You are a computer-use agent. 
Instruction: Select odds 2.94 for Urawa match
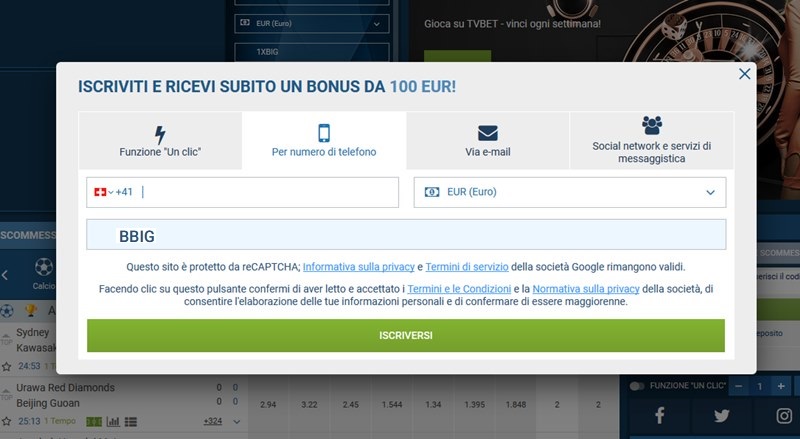coord(268,404)
